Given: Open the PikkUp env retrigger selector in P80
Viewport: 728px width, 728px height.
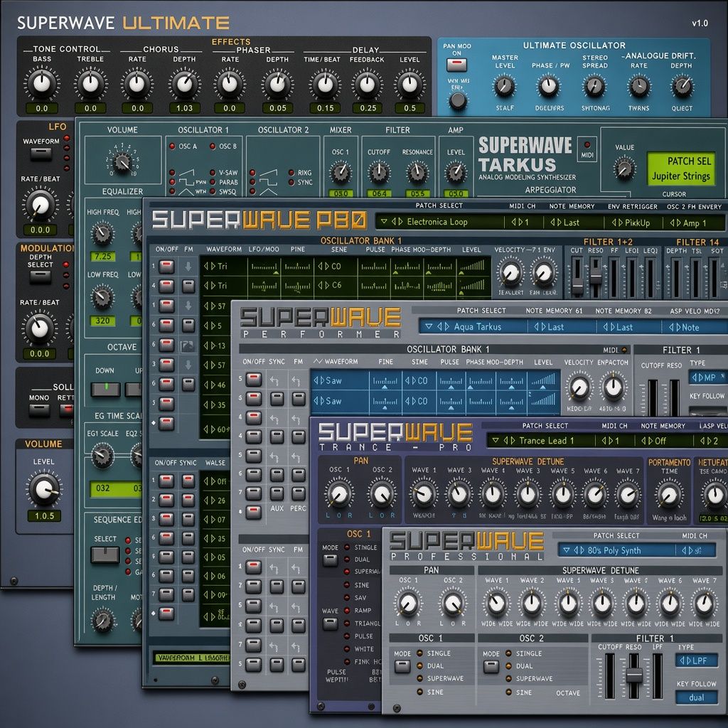Looking at the screenshot, I should [631, 223].
